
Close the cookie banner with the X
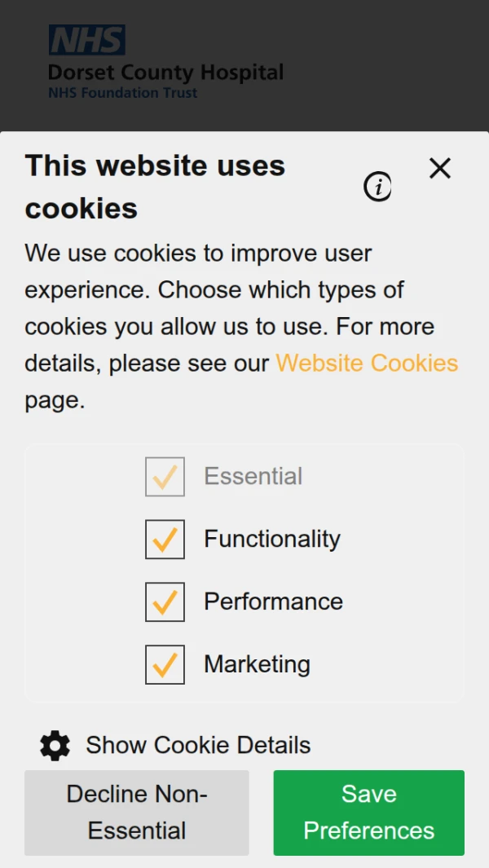440,169
